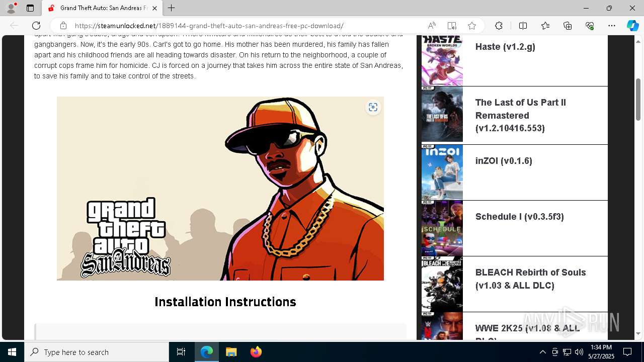Close the Grand Theft Auto tab
The width and height of the screenshot is (644, 362).
point(155,8)
